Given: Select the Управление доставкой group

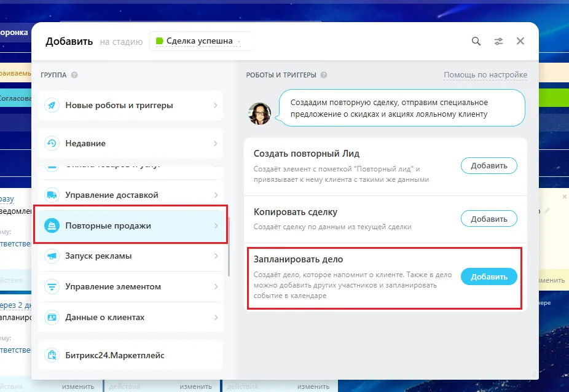Looking at the screenshot, I should click(131, 195).
